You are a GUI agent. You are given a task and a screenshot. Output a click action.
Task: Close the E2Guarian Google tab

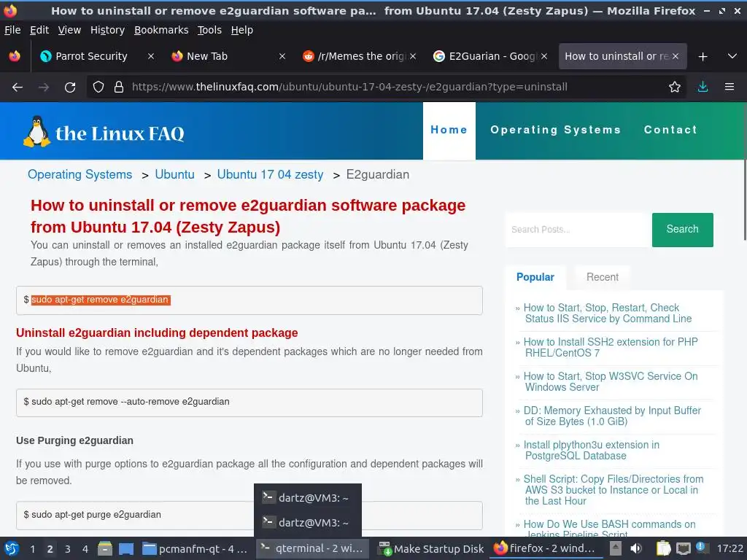pyautogui.click(x=544, y=56)
